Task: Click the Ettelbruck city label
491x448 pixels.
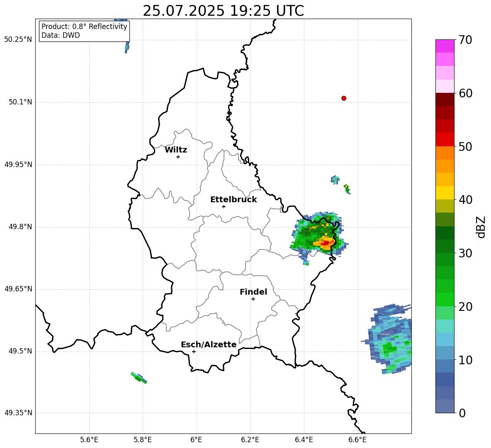Action: pos(233,200)
